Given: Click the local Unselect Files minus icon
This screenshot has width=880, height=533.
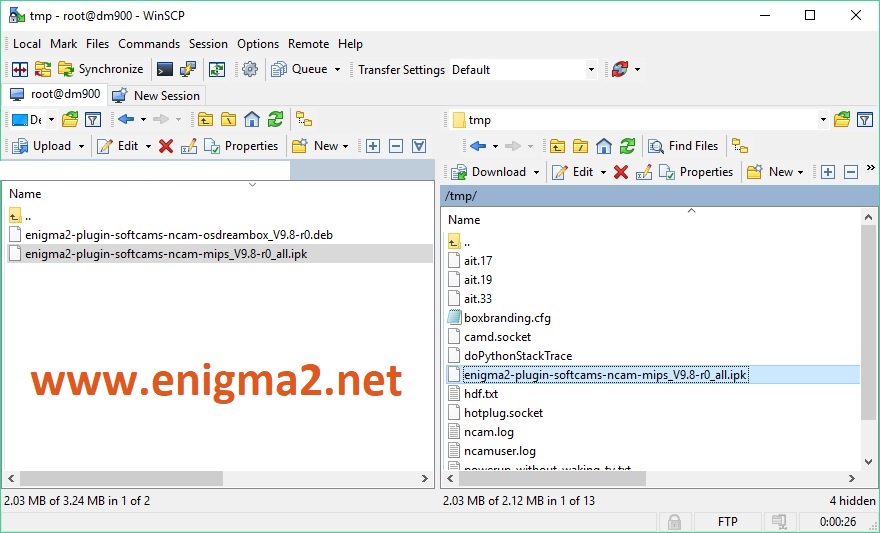Looking at the screenshot, I should point(396,146).
